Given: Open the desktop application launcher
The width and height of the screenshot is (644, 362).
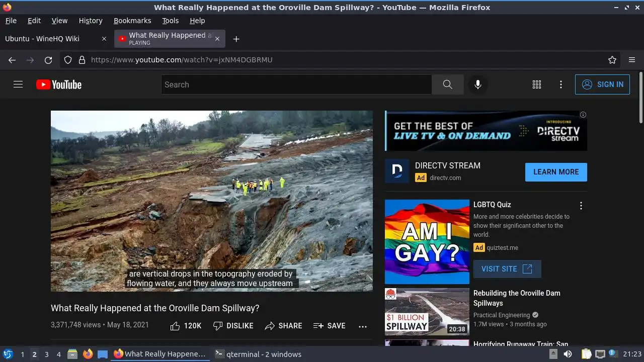Looking at the screenshot, I should 8,354.
